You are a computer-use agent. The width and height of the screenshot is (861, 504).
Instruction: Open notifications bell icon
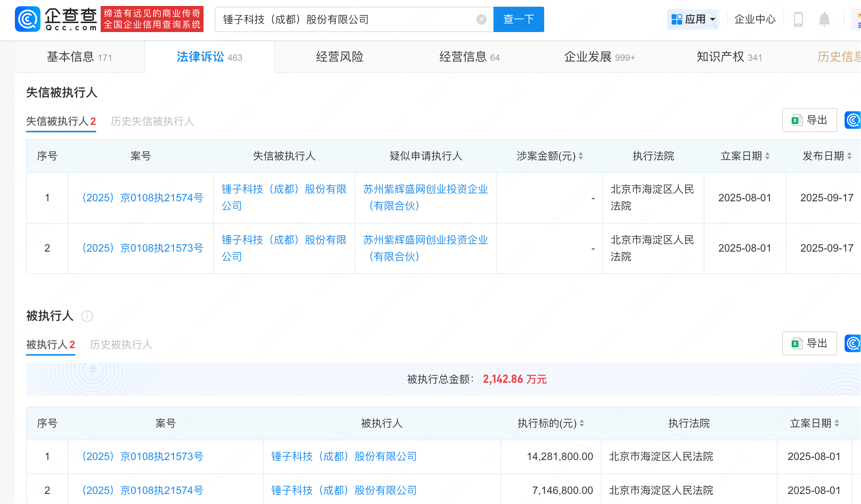824,19
